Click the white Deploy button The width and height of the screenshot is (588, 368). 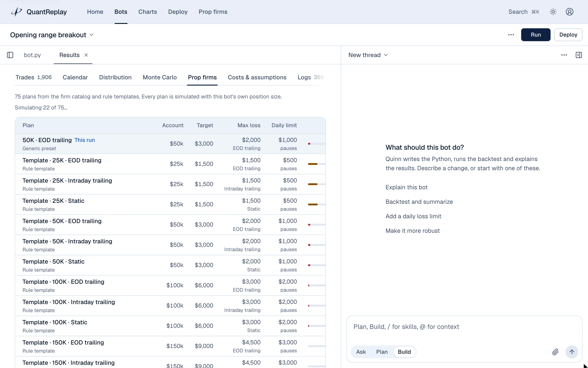coord(568,35)
